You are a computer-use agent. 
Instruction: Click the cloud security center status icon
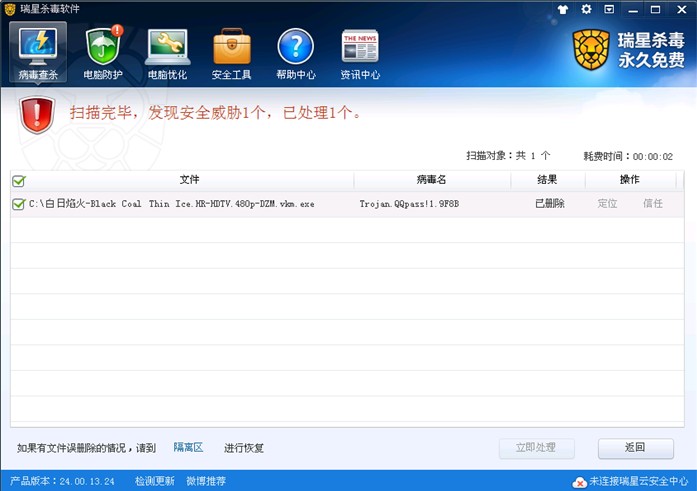[x=578, y=482]
